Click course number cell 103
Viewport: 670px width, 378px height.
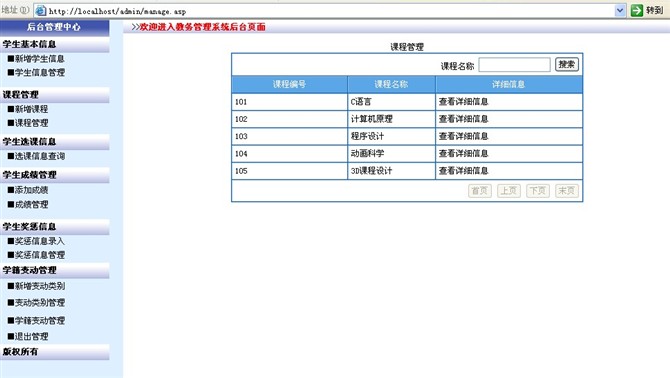coord(290,136)
